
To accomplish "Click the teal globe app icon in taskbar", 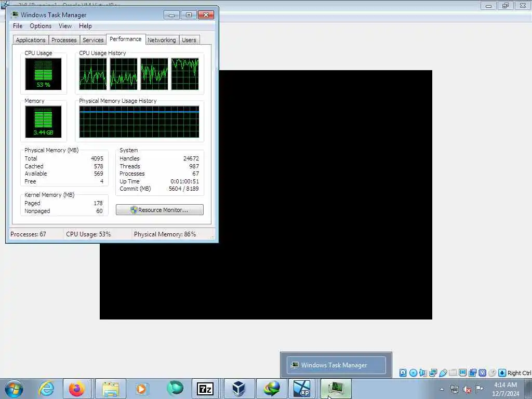I will point(175,388).
